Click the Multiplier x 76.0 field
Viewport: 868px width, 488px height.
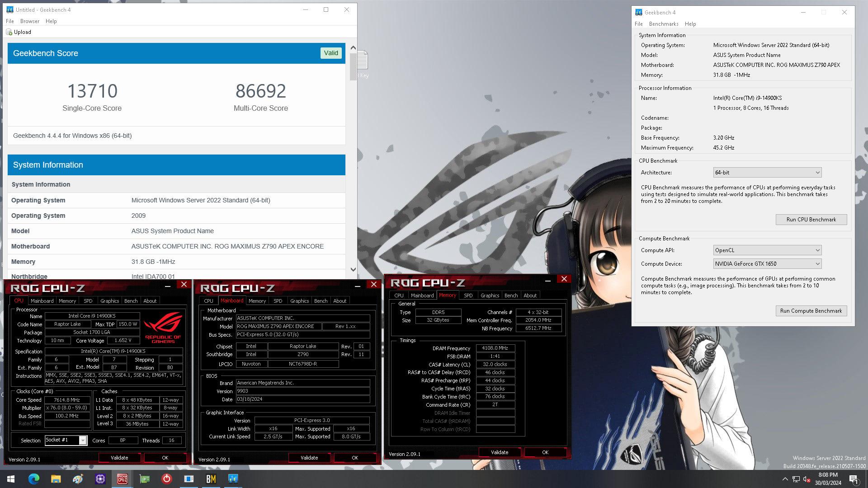(67, 408)
